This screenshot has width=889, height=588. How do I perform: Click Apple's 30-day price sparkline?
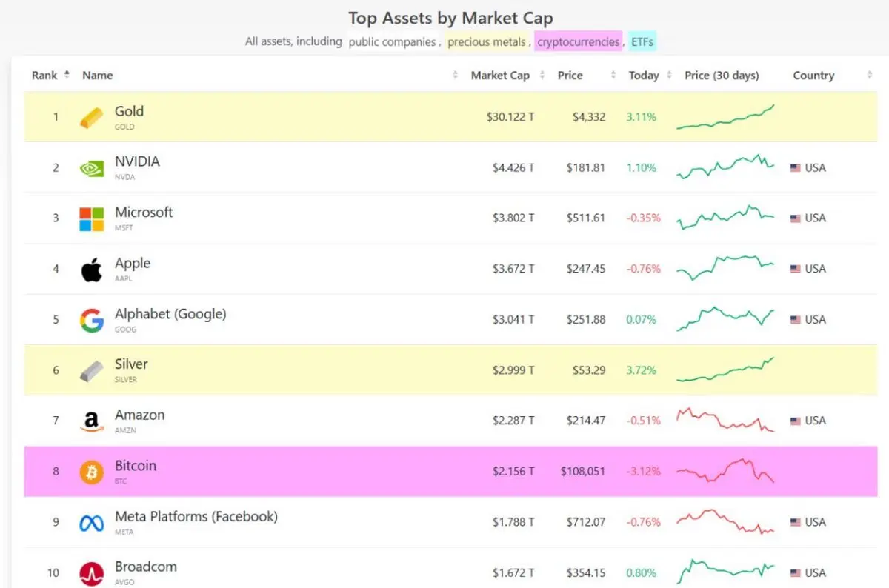click(x=725, y=267)
